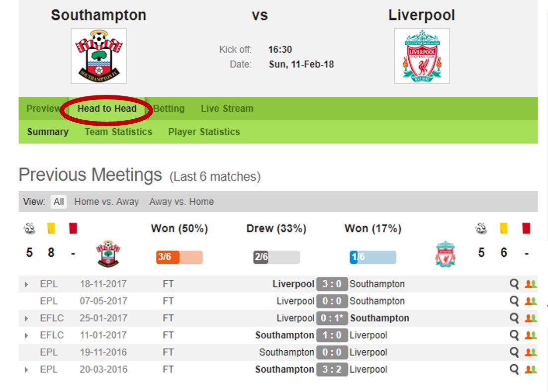Click the Liverpool club crest at top
Viewport: 548px width, 392px height.
(x=422, y=56)
